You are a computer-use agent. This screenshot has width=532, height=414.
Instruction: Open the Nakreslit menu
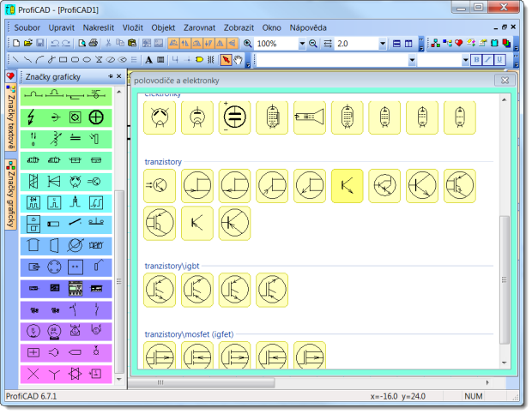point(99,27)
